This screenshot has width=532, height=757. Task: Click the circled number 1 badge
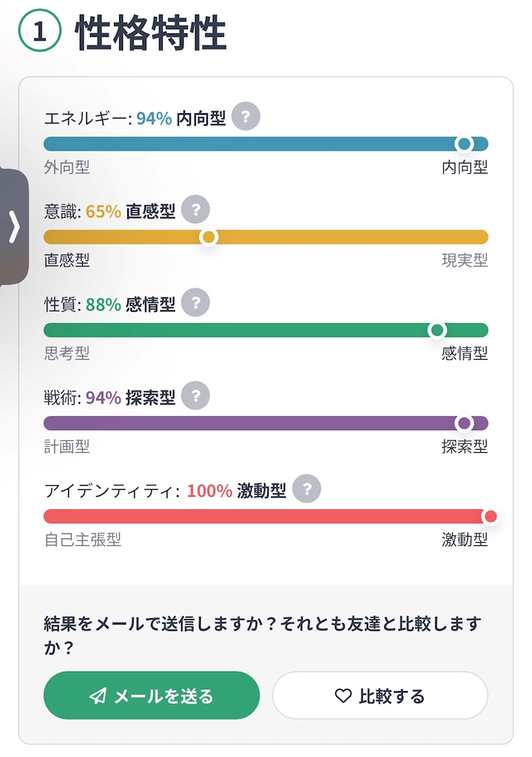40,31
